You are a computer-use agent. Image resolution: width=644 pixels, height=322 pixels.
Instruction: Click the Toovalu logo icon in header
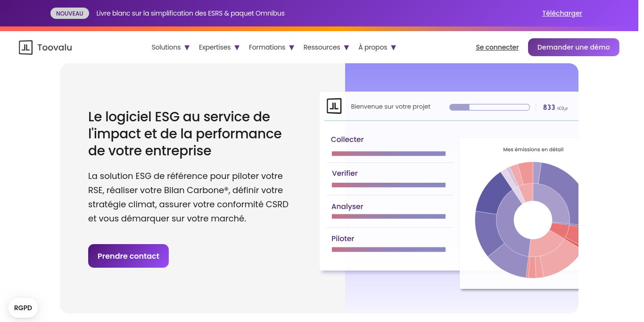pyautogui.click(x=26, y=47)
